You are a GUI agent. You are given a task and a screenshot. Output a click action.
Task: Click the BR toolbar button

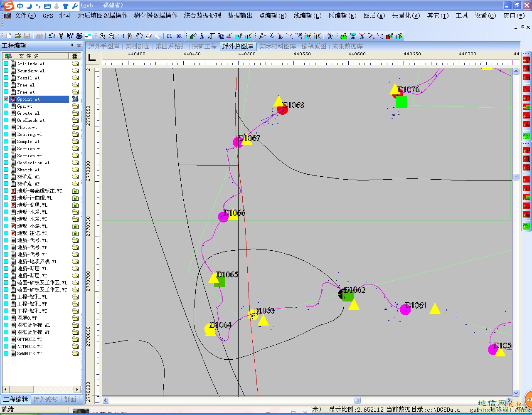coord(179,36)
